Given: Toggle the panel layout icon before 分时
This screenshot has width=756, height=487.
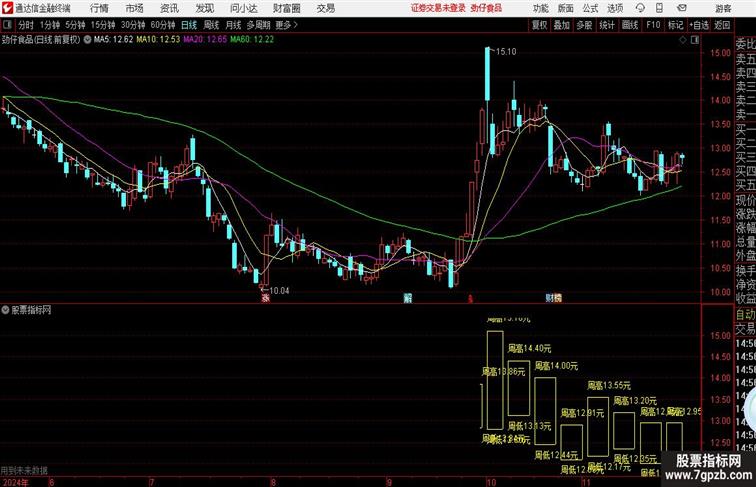Looking at the screenshot, I should coord(7,25).
